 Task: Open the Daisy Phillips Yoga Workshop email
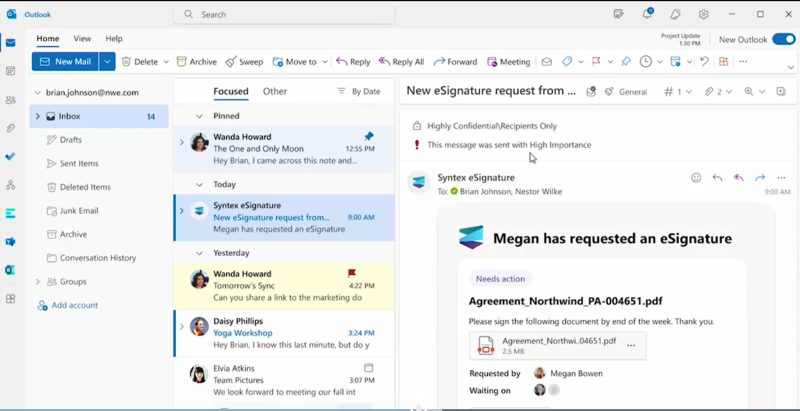click(284, 333)
